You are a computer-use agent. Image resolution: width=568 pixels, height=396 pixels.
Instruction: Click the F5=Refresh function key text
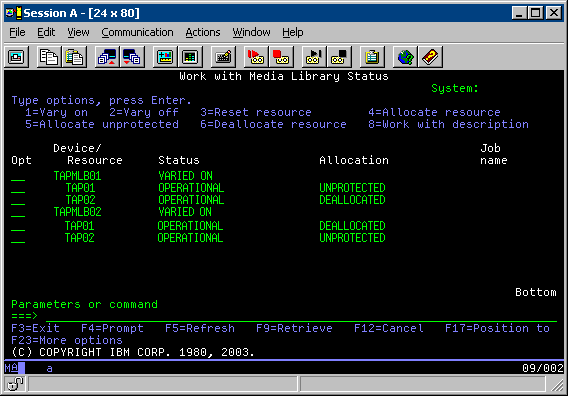[200, 328]
